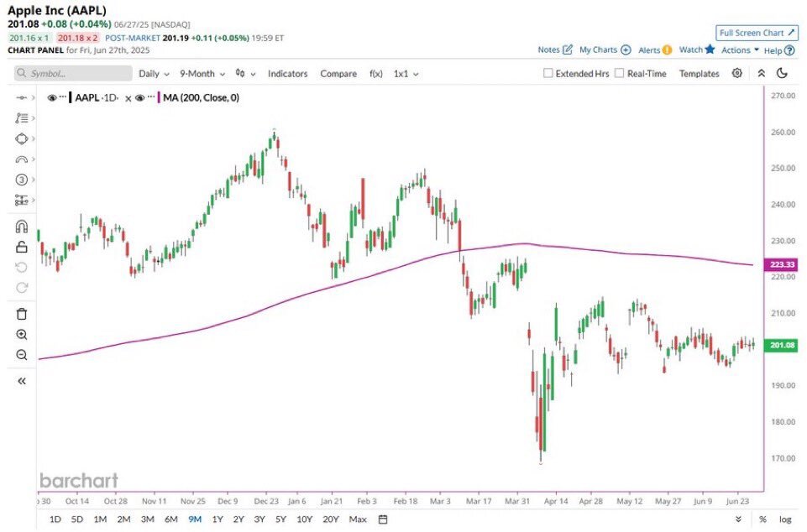807x532 pixels.
Task: Click the Symbol search magnifier icon
Action: tap(21, 73)
